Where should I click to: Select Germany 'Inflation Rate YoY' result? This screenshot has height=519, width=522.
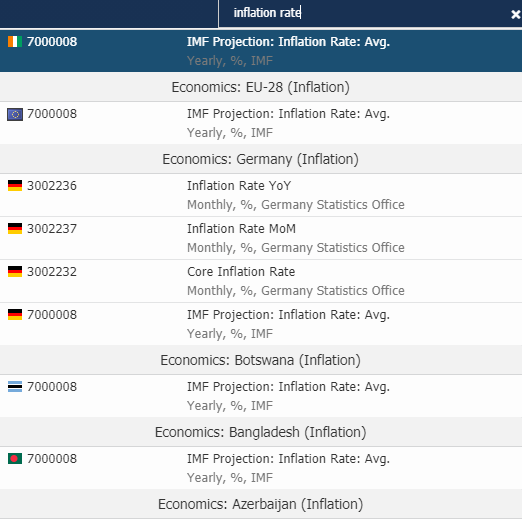click(261, 195)
